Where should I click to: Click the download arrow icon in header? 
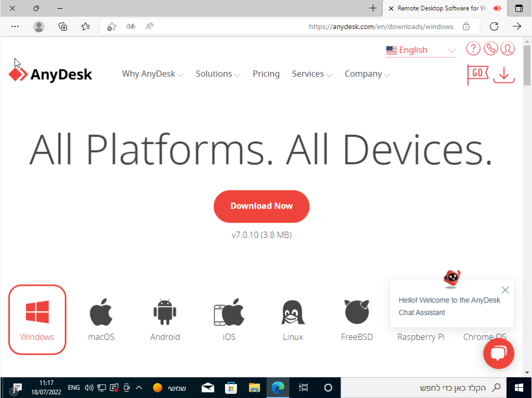coord(504,75)
